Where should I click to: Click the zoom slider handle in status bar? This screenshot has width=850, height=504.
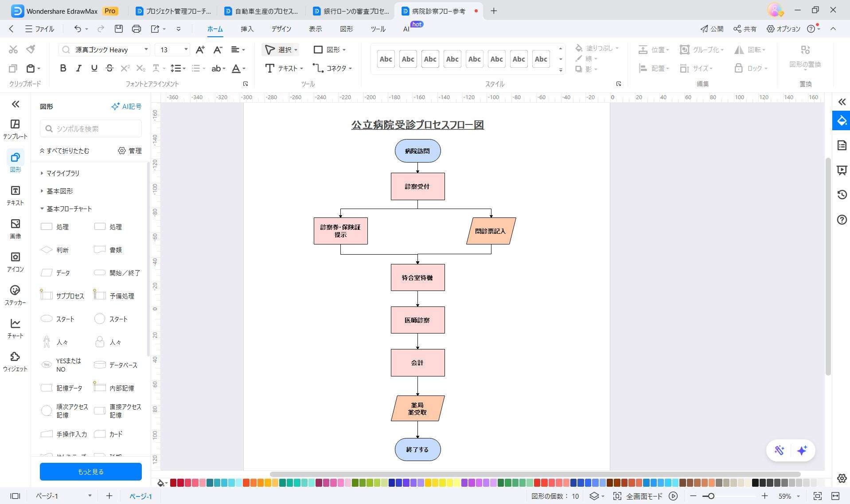tap(711, 496)
